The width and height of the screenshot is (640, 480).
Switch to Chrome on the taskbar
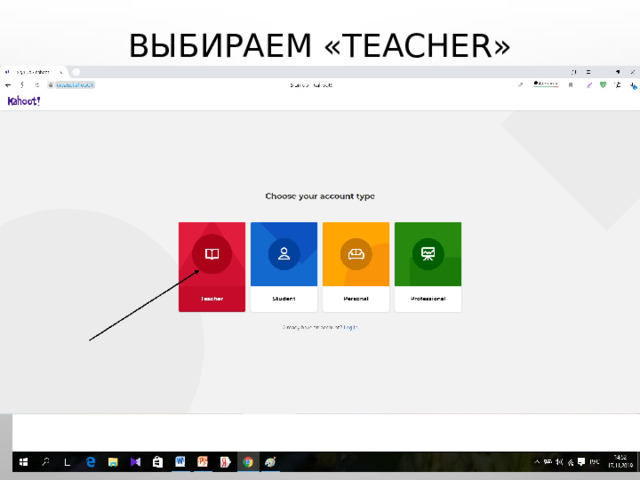tap(248, 462)
